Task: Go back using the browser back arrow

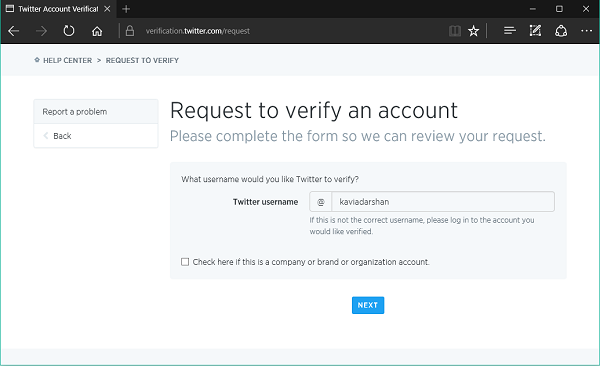Action: [x=14, y=31]
